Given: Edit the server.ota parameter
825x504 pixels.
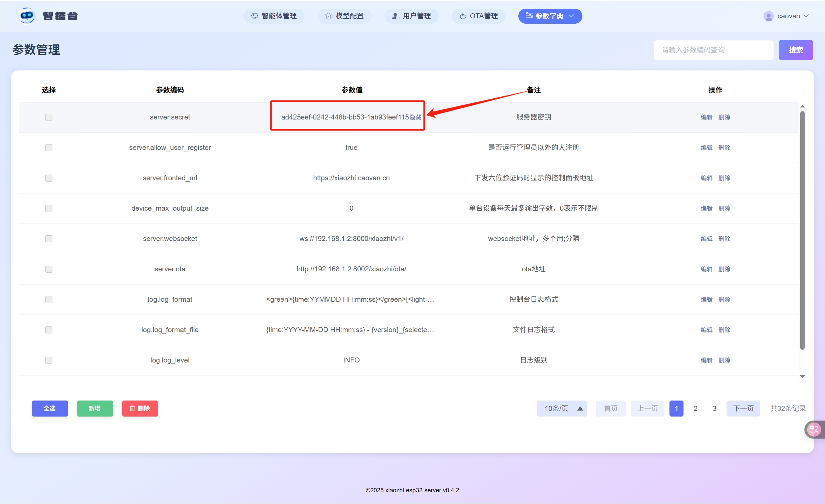Looking at the screenshot, I should point(707,269).
